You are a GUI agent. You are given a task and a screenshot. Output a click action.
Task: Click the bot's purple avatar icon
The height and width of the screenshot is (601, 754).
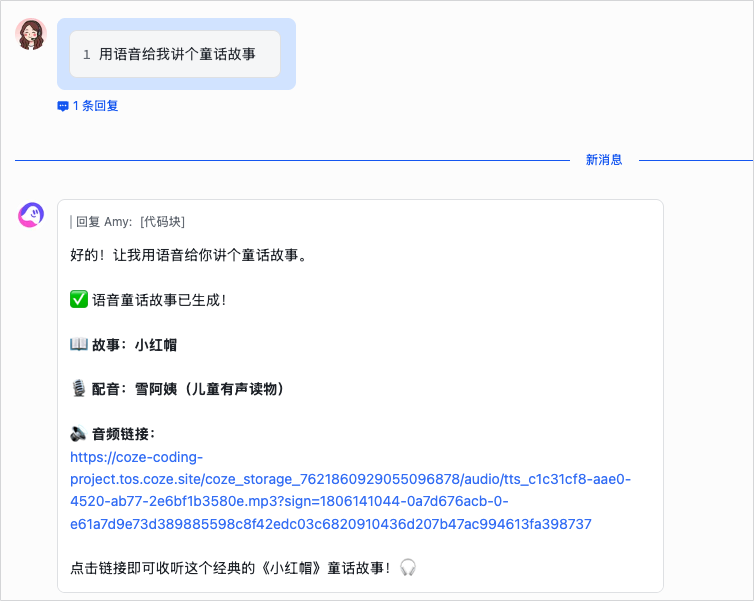click(31, 215)
